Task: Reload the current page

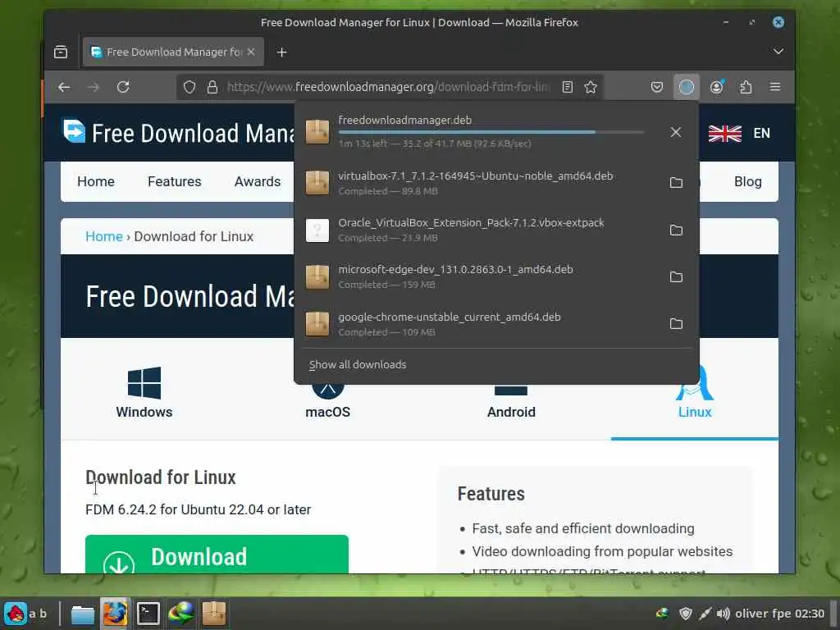Action: coord(123,87)
